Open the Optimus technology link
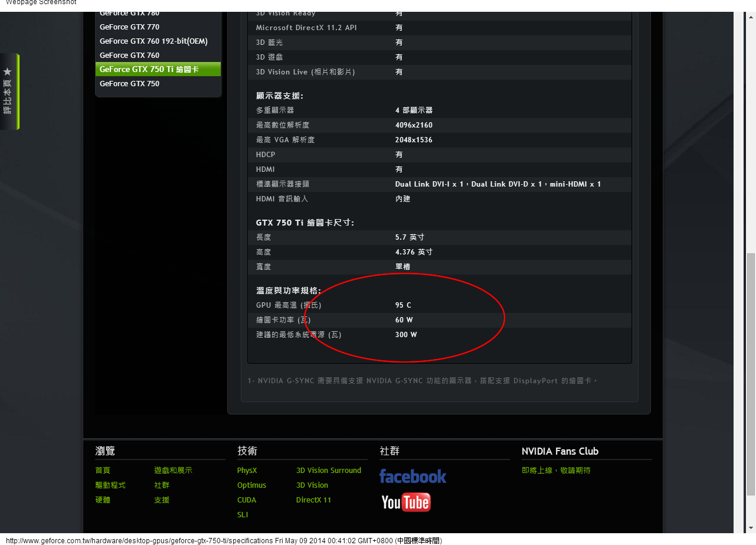 pyautogui.click(x=252, y=485)
